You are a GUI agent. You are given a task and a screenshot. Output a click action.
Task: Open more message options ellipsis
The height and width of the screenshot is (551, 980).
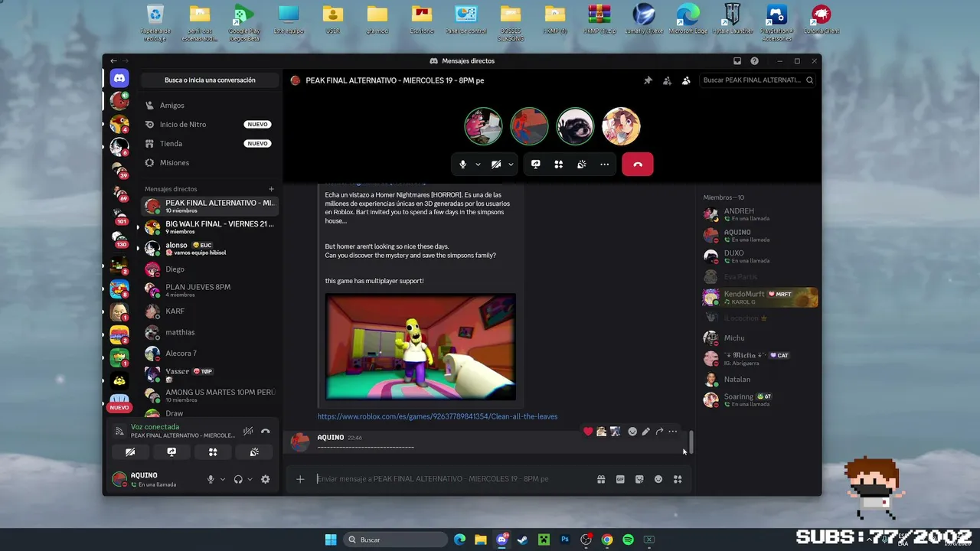click(673, 432)
